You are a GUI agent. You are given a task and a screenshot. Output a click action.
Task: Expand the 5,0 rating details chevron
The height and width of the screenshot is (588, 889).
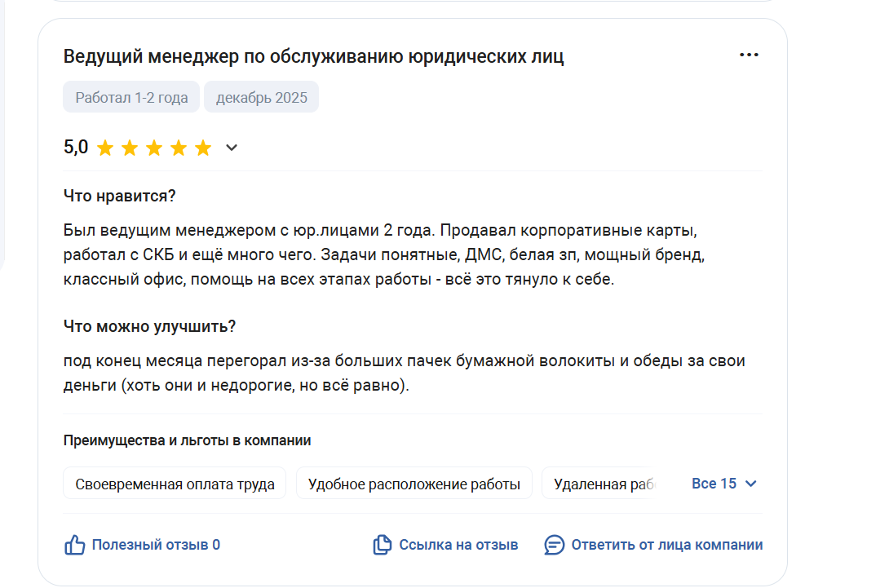232,148
